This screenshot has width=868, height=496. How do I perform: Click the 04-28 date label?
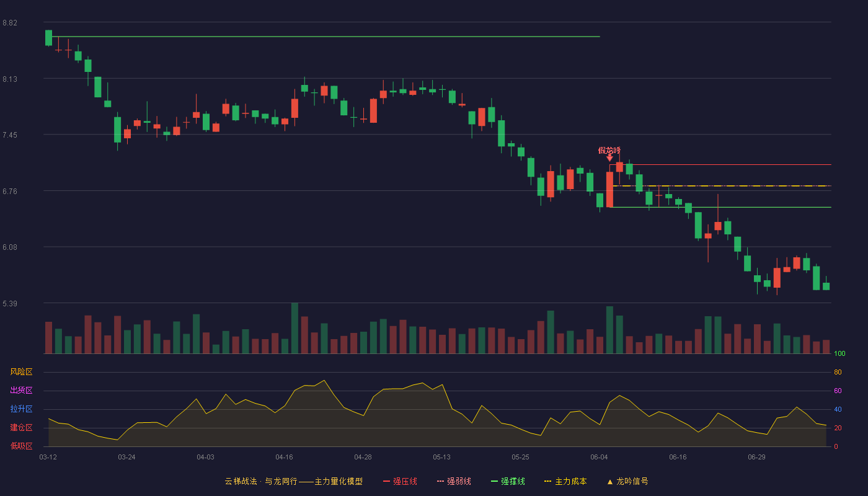(x=363, y=457)
